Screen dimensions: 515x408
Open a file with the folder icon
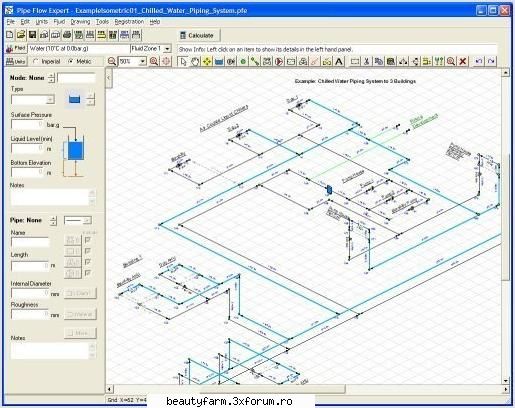tap(21, 35)
